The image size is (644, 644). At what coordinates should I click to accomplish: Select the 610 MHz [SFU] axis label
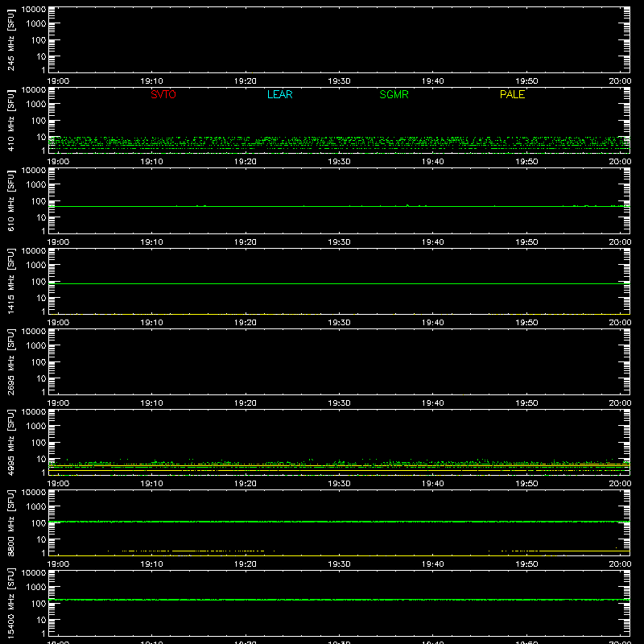click(11, 200)
